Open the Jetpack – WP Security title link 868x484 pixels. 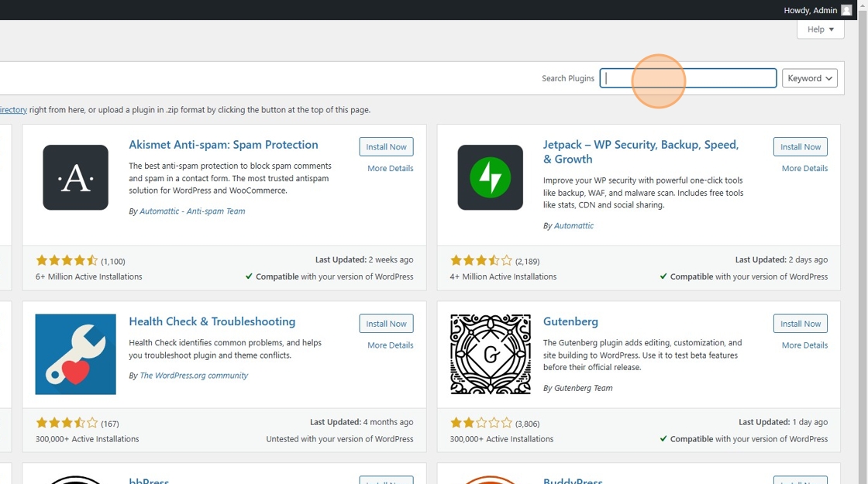[641, 152]
